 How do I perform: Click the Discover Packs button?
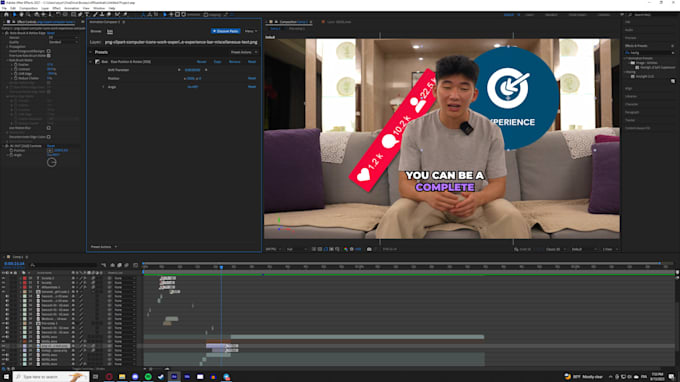(x=226, y=31)
